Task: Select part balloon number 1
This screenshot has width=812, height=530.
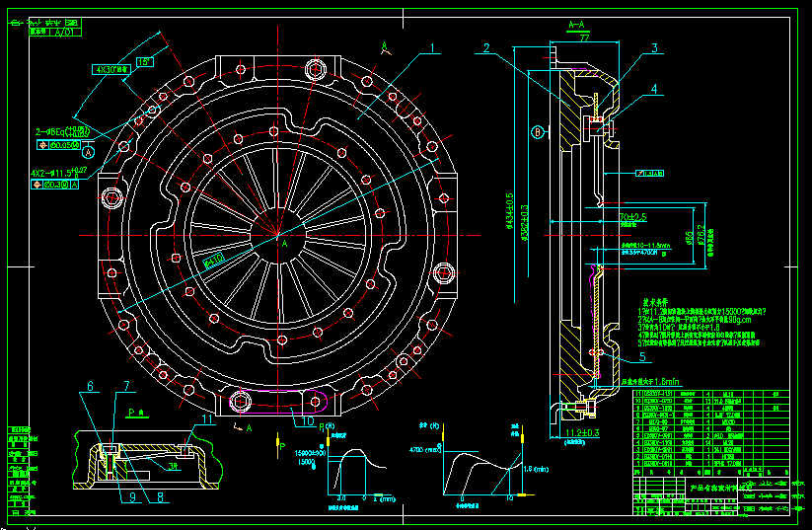Action: pyautogui.click(x=431, y=46)
